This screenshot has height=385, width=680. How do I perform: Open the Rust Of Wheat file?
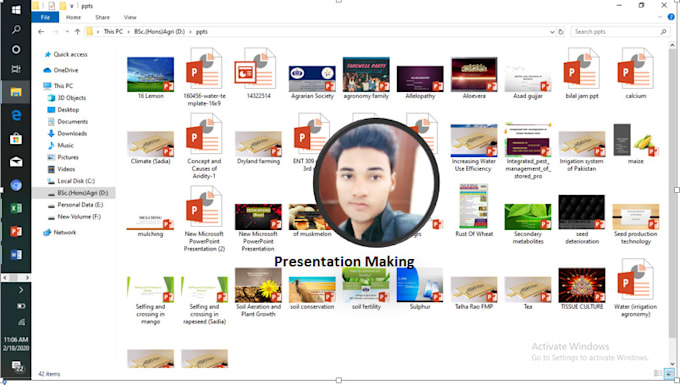pos(474,211)
